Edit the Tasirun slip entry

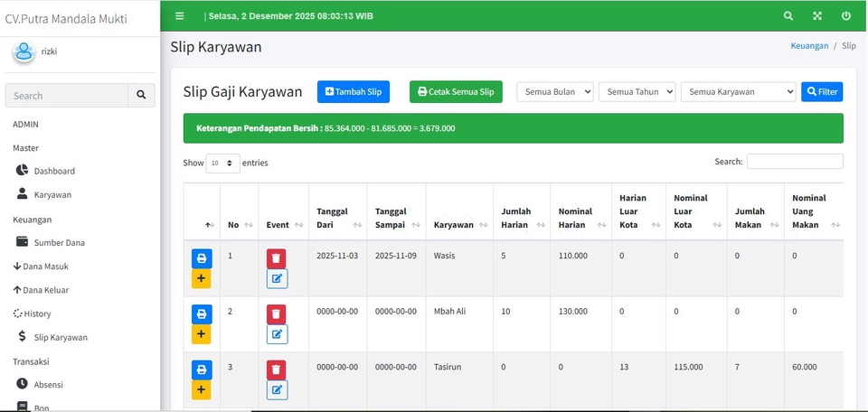pyautogui.click(x=277, y=390)
